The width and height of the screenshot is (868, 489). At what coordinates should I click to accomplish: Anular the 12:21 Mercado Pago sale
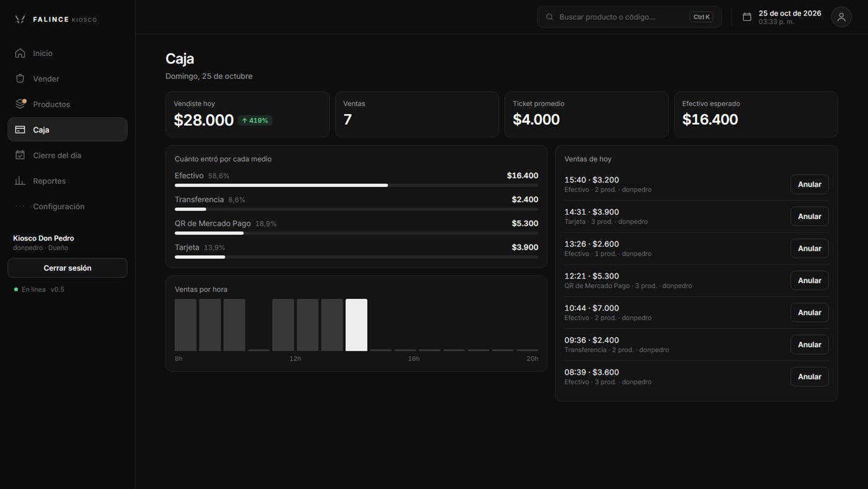809,280
